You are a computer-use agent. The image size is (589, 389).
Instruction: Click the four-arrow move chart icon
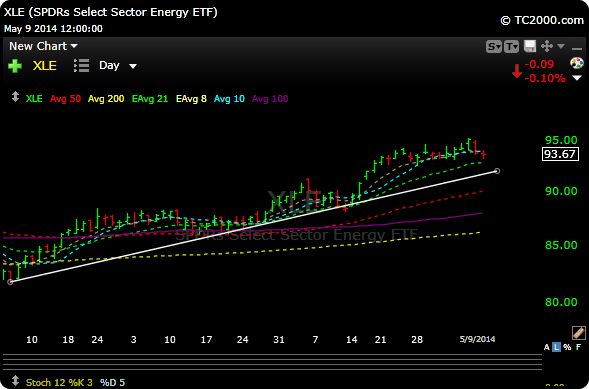[x=547, y=47]
